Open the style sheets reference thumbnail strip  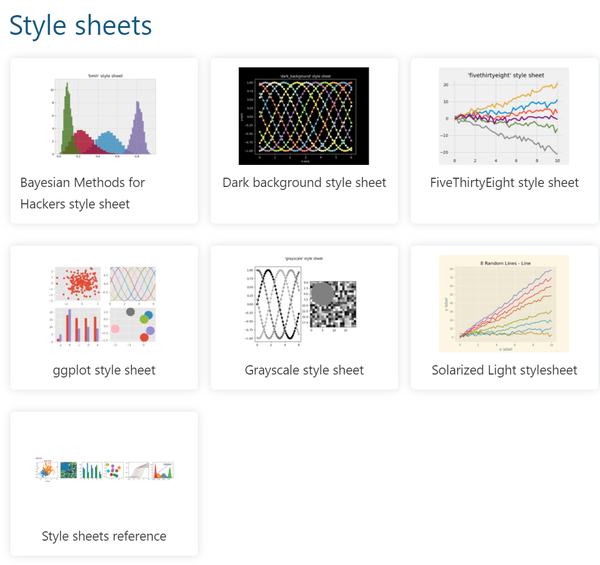click(104, 468)
